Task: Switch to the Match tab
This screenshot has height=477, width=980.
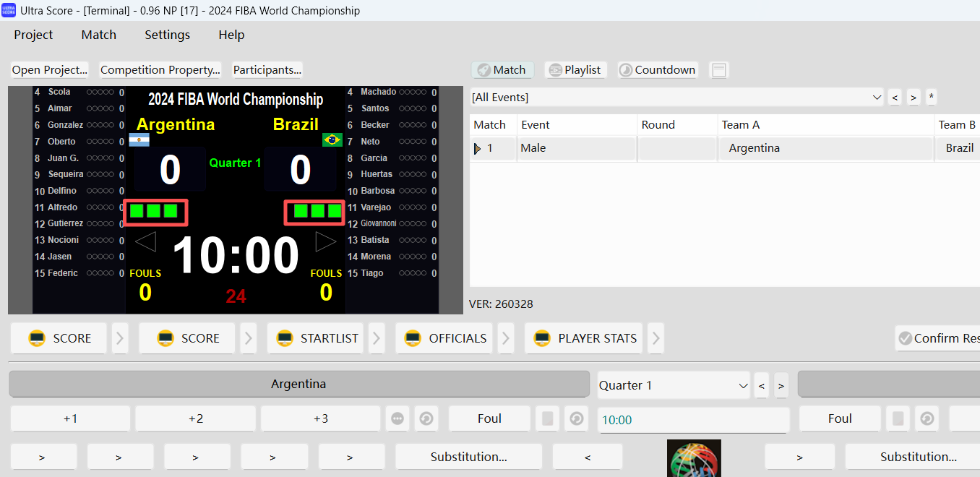Action: (502, 70)
